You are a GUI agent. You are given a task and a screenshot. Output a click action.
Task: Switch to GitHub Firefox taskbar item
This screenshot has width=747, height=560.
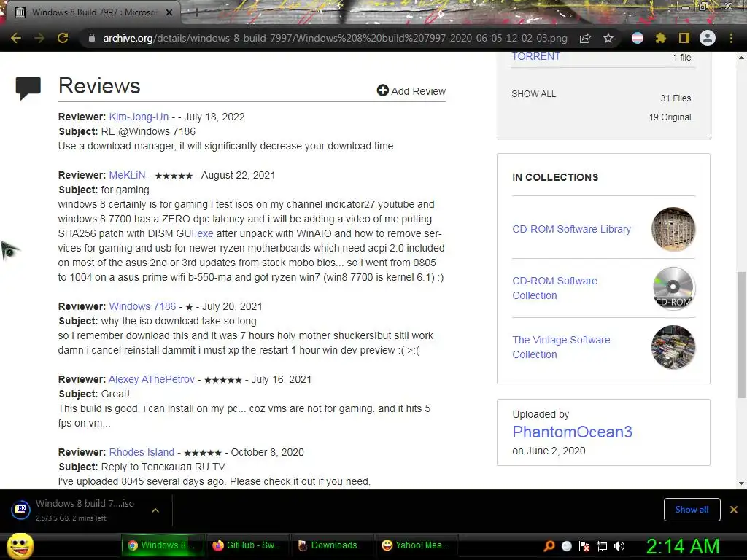pyautogui.click(x=248, y=545)
